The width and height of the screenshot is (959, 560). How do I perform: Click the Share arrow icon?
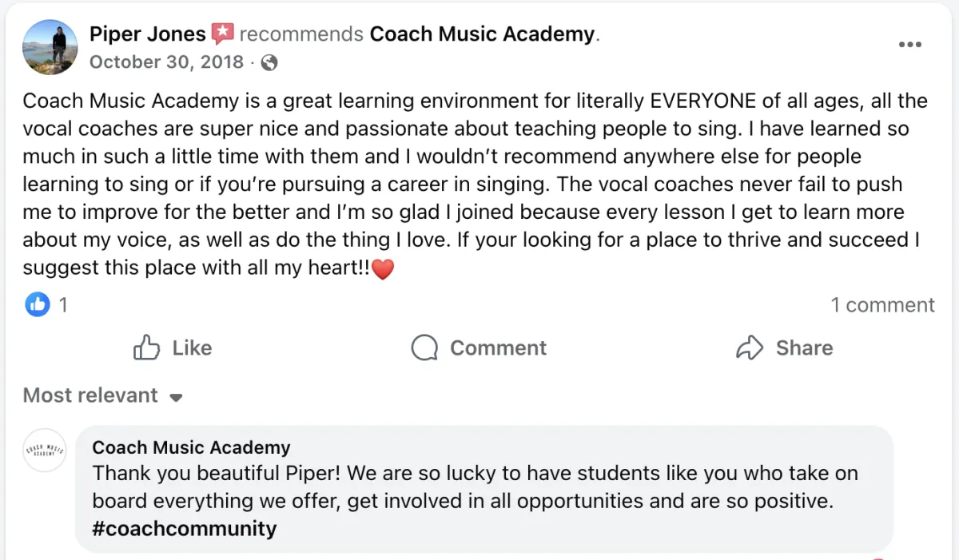(750, 348)
